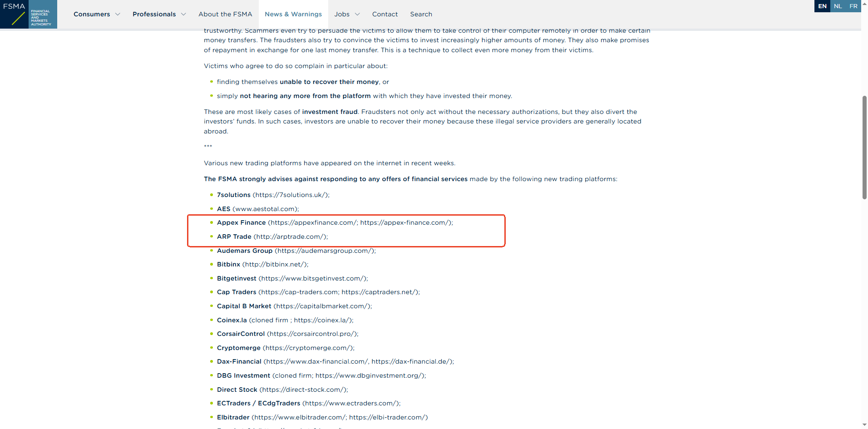Select the Cryptomerge entry
The width and height of the screenshot is (868, 429).
click(286, 348)
